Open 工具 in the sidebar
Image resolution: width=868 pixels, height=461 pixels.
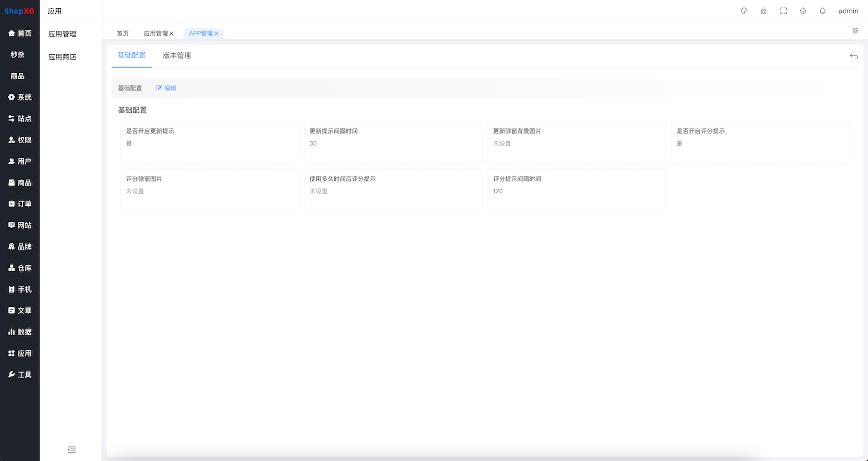pos(20,375)
